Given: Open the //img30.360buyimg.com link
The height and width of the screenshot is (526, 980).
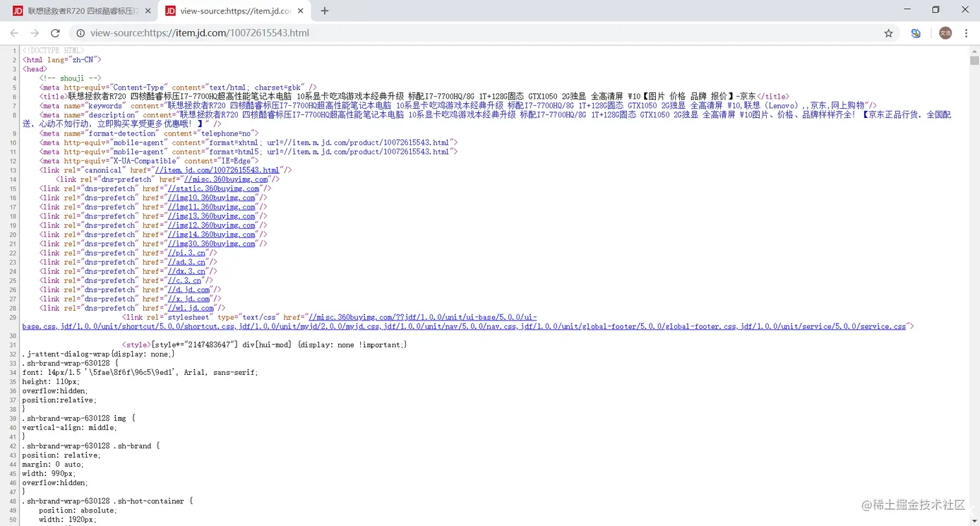Looking at the screenshot, I should coord(211,243).
